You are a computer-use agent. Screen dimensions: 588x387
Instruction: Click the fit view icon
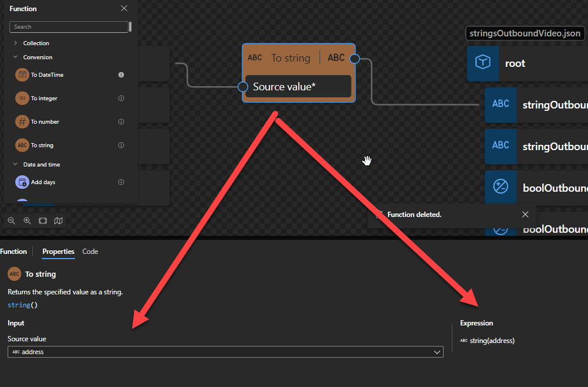(x=43, y=221)
